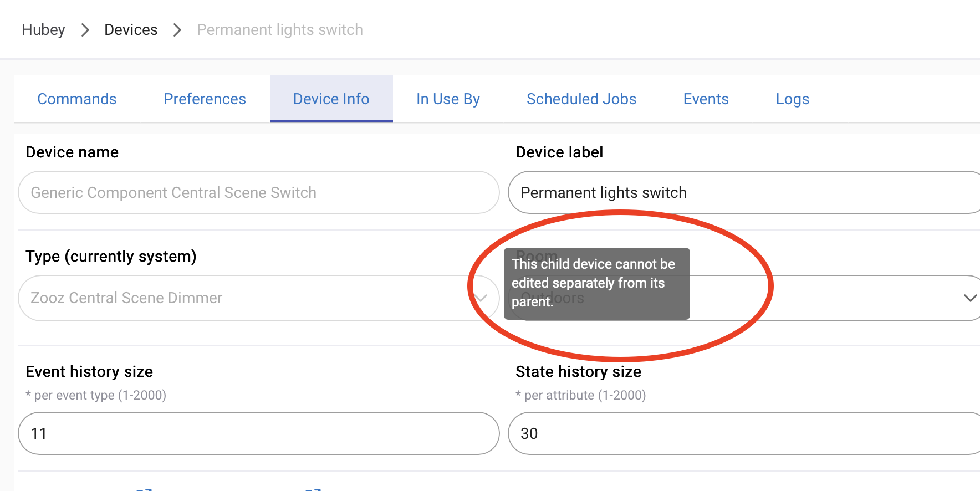The image size is (980, 491).
Task: Click the child device tooltip message
Action: click(x=596, y=283)
